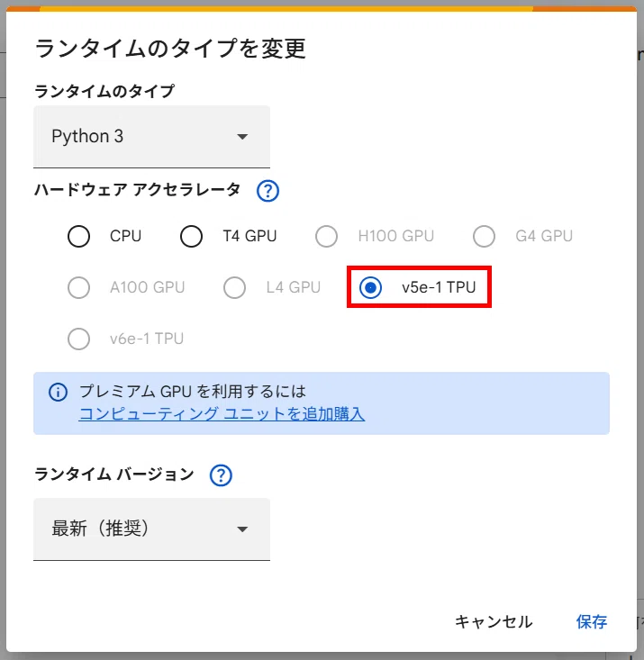This screenshot has height=660, width=644.
Task: Click the 保存 button
Action: pyautogui.click(x=592, y=621)
